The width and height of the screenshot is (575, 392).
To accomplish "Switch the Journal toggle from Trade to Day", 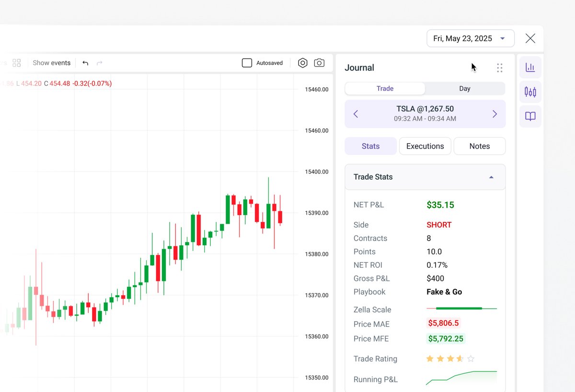I will click(464, 88).
